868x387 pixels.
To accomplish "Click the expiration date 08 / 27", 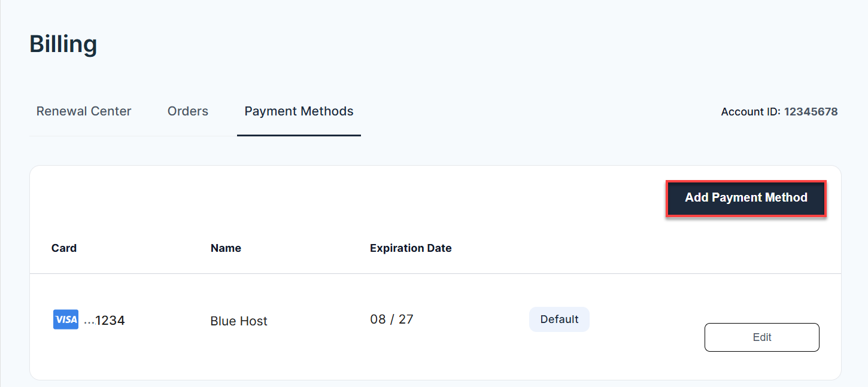I will [391, 319].
